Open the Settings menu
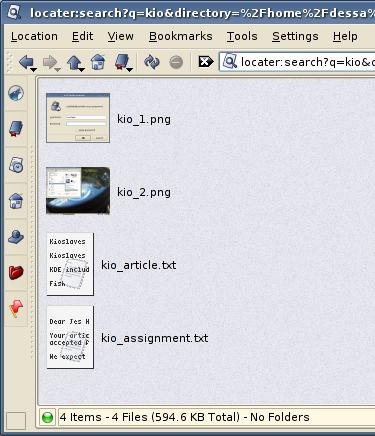375x436 pixels. click(295, 36)
